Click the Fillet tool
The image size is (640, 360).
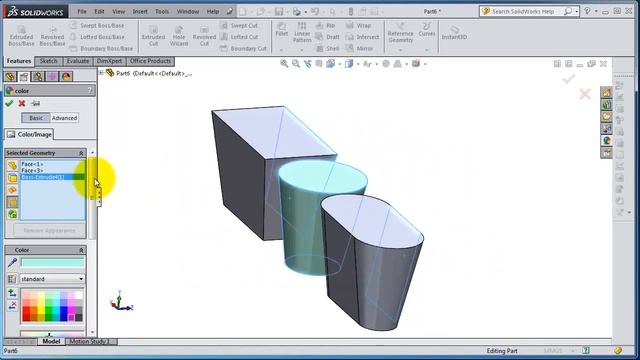coord(282,30)
